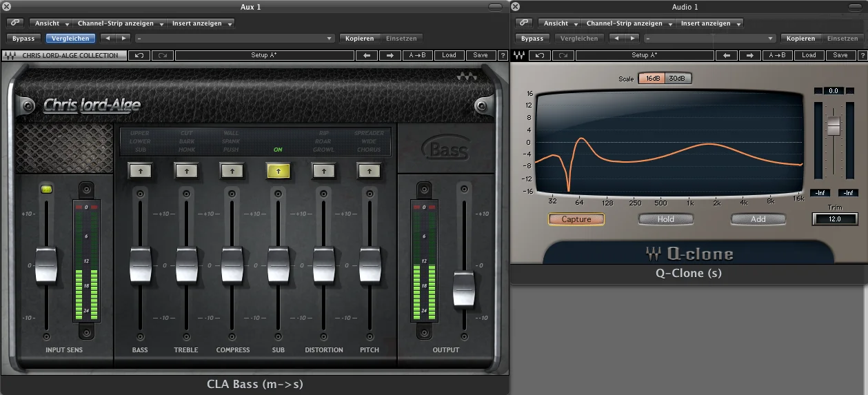This screenshot has width=868, height=395.
Task: Undo last change in Q-Clone toolbar
Action: coord(540,55)
